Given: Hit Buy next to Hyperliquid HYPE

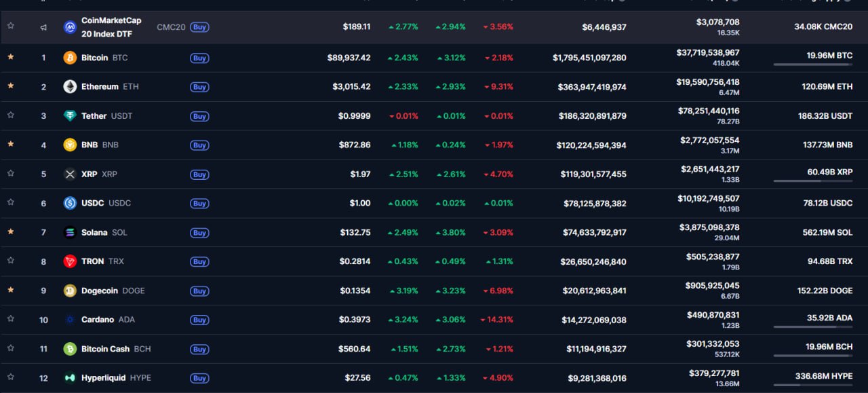Looking at the screenshot, I should click(199, 378).
